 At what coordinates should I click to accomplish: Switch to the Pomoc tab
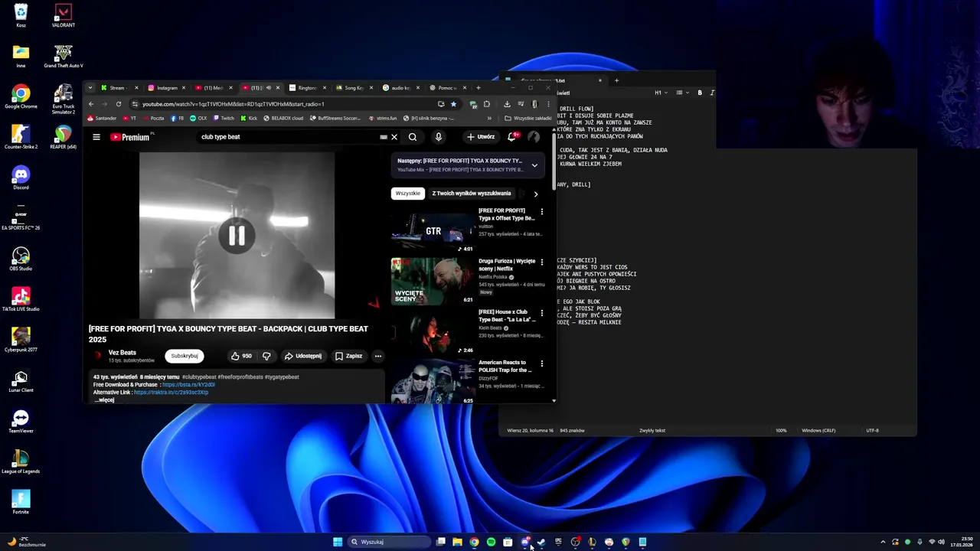(448, 88)
